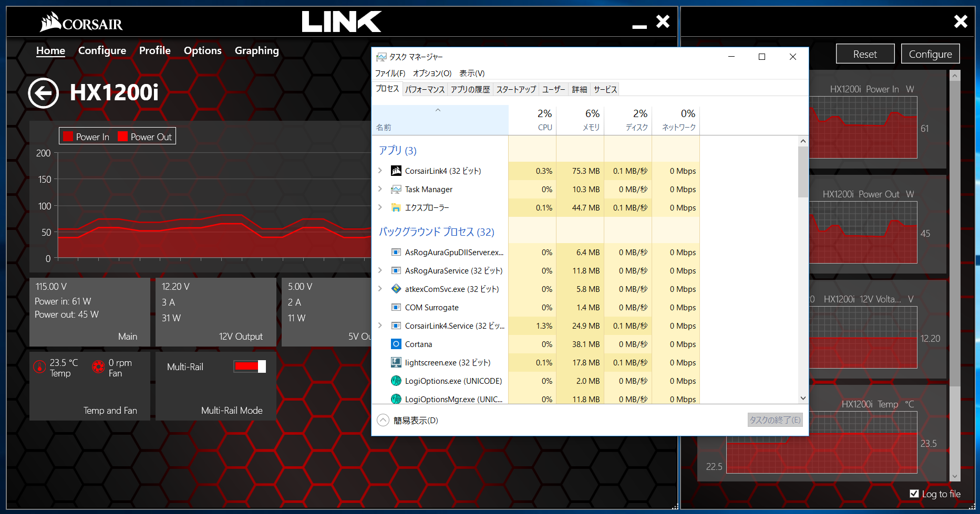Click the back arrow next to HX1200i
Viewport: 980px width, 514px height.
tap(43, 93)
